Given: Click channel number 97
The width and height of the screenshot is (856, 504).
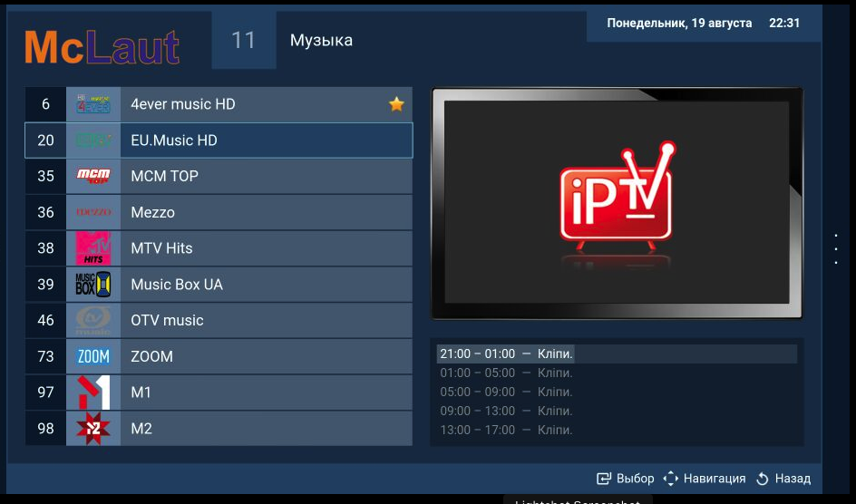Looking at the screenshot, I should pos(46,393).
